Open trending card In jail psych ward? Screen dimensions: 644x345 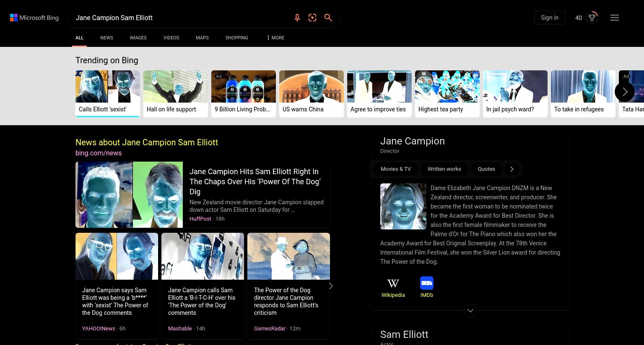(x=515, y=93)
